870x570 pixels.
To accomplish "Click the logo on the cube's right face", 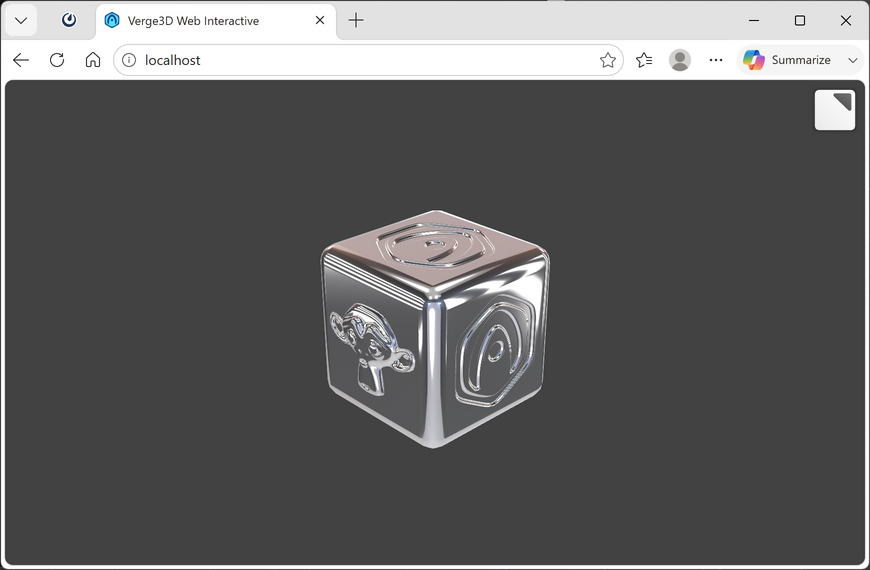I will tap(495, 352).
